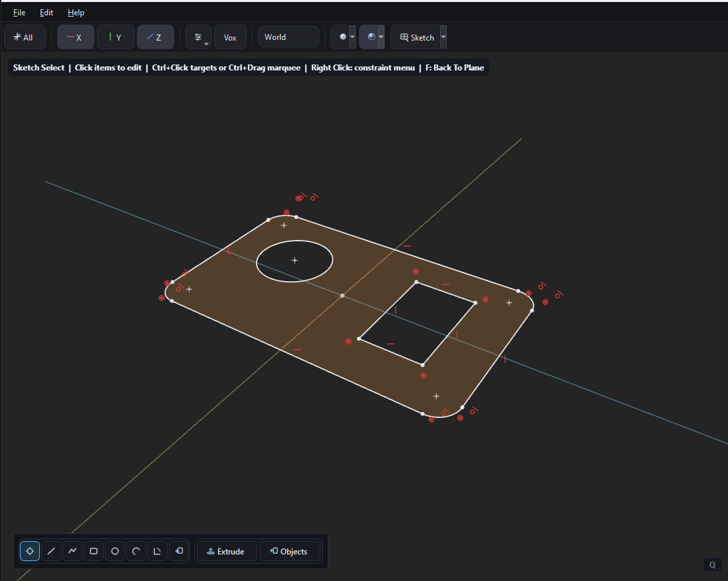Toggle the X axis filter
Screen dimensions: 728x581
[x=75, y=37]
